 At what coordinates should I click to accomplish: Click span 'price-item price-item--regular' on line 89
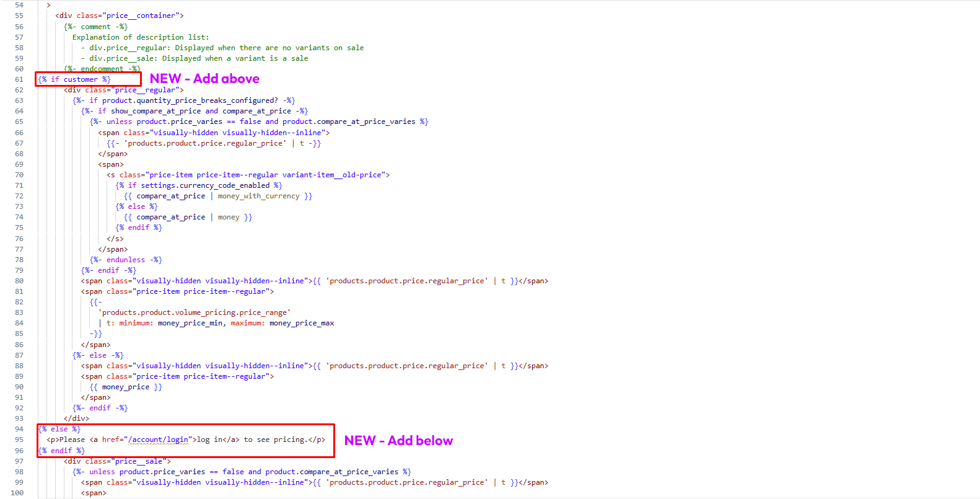click(x=177, y=376)
